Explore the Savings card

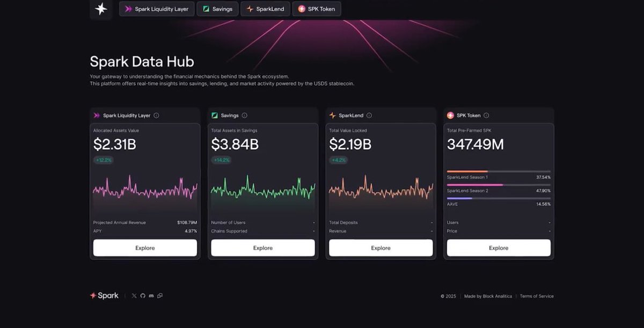point(263,248)
